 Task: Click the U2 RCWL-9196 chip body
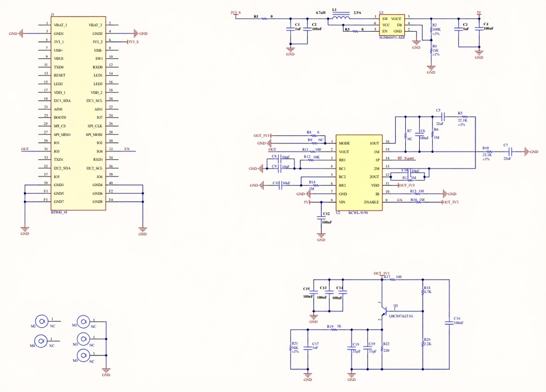(359, 172)
